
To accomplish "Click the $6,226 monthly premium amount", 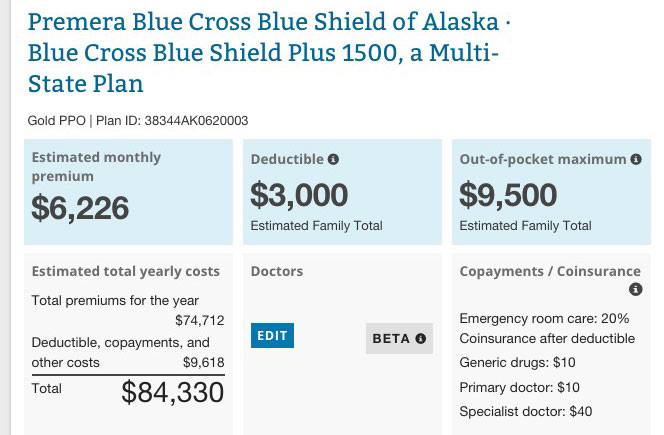I will pyautogui.click(x=80, y=207).
